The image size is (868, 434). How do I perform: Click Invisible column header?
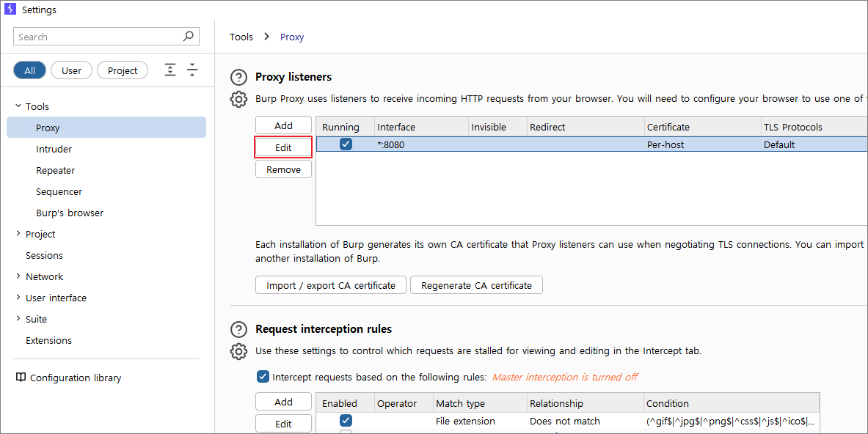[497, 127]
